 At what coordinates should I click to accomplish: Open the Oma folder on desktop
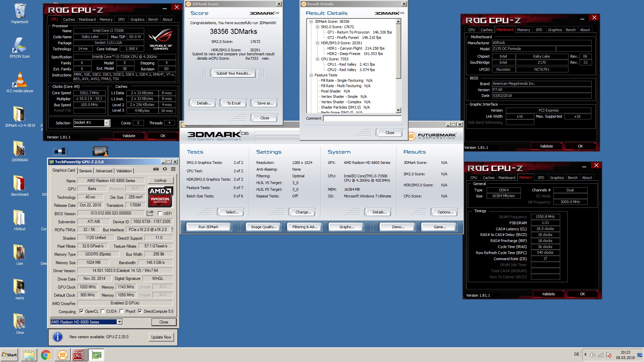click(20, 324)
